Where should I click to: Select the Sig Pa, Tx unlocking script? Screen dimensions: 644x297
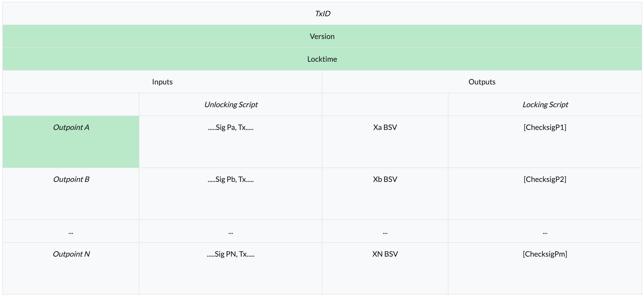[230, 127]
